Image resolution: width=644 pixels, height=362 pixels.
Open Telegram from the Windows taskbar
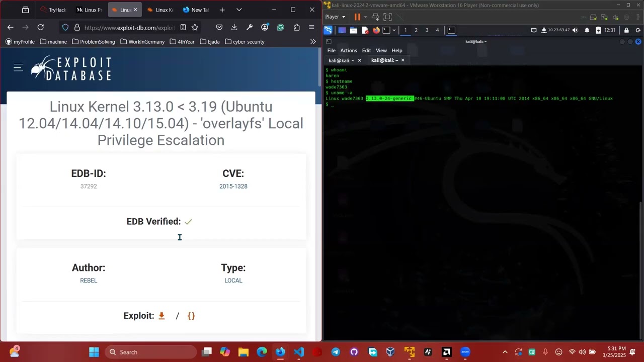click(x=336, y=352)
